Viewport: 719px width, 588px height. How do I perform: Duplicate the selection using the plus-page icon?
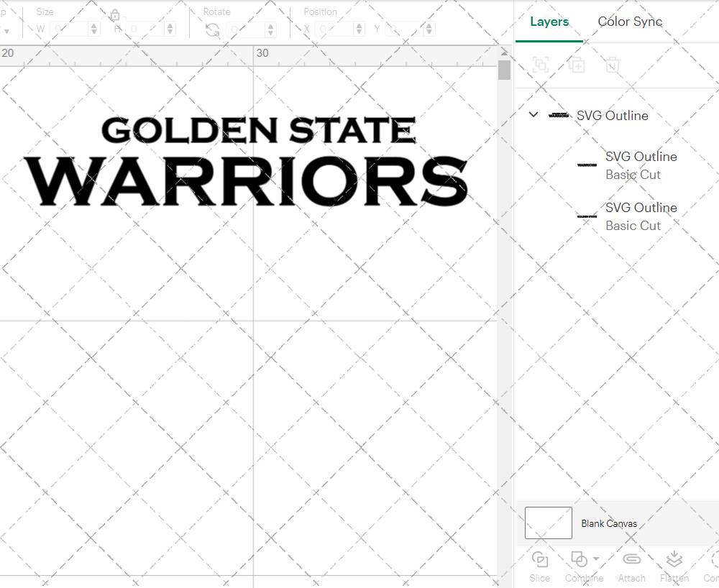tap(577, 65)
